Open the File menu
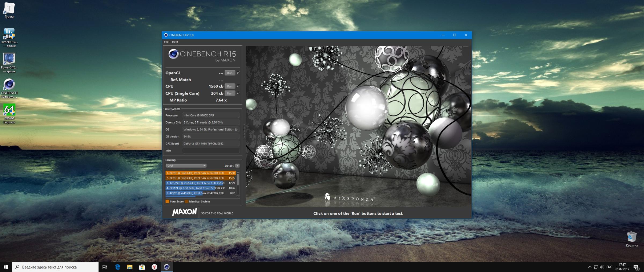 166,42
